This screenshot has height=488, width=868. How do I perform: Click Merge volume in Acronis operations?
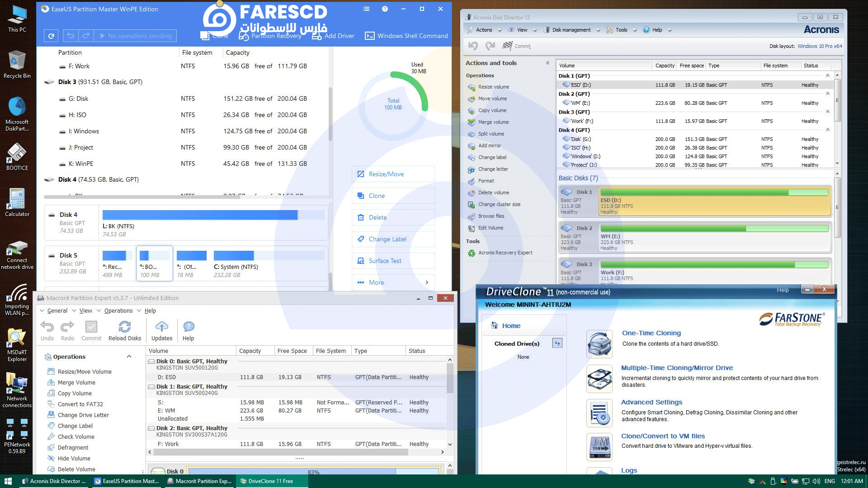(493, 122)
